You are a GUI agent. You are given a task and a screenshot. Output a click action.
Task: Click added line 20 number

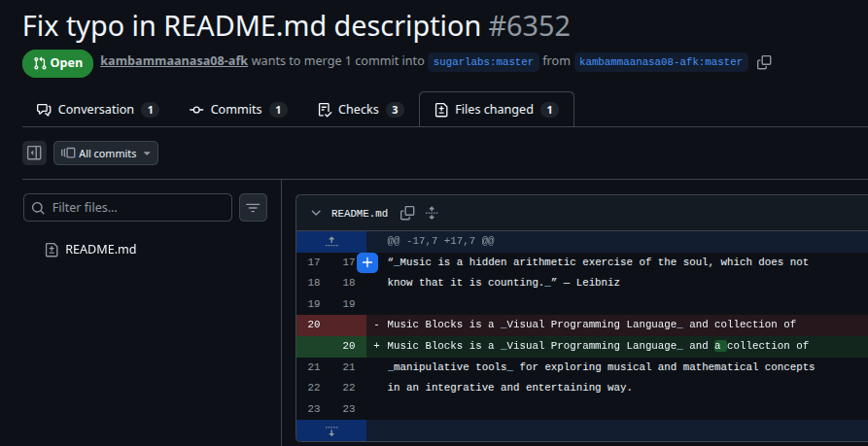coord(349,346)
